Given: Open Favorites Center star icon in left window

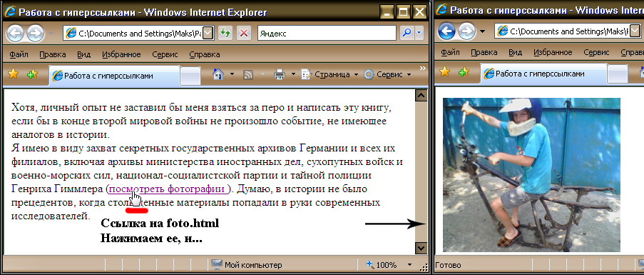Looking at the screenshot, I should tap(13, 74).
